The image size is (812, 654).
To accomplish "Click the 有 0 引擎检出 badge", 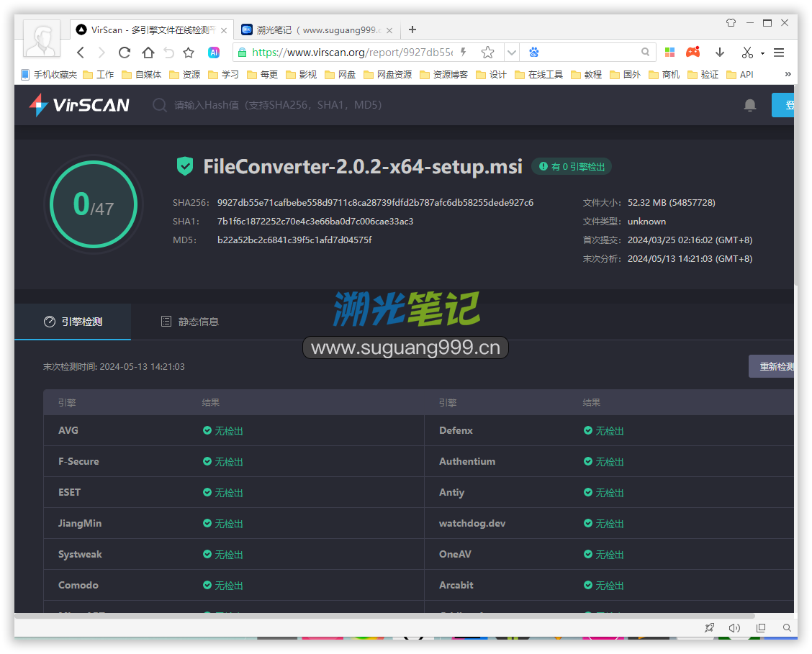I will [x=572, y=167].
